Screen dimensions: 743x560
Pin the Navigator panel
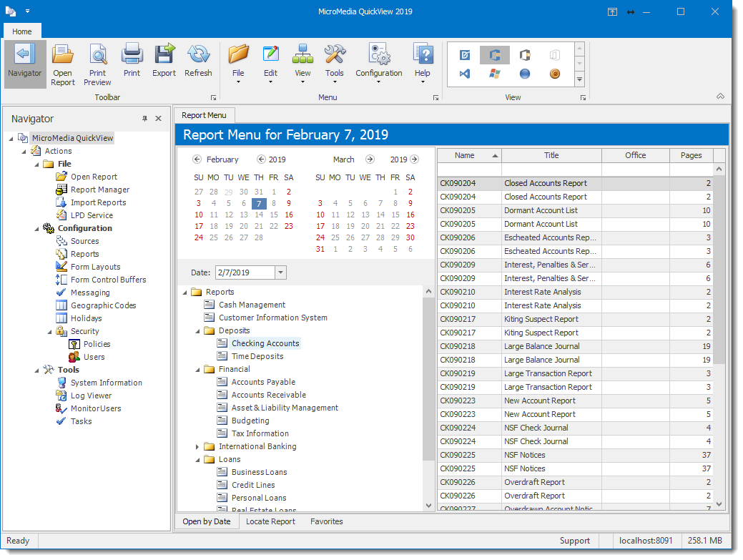point(144,119)
